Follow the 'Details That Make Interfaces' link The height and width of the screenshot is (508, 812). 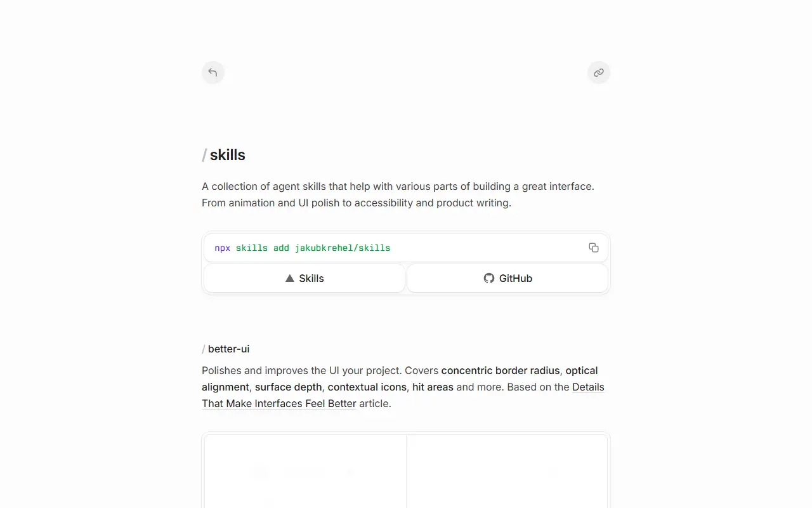[x=588, y=387]
